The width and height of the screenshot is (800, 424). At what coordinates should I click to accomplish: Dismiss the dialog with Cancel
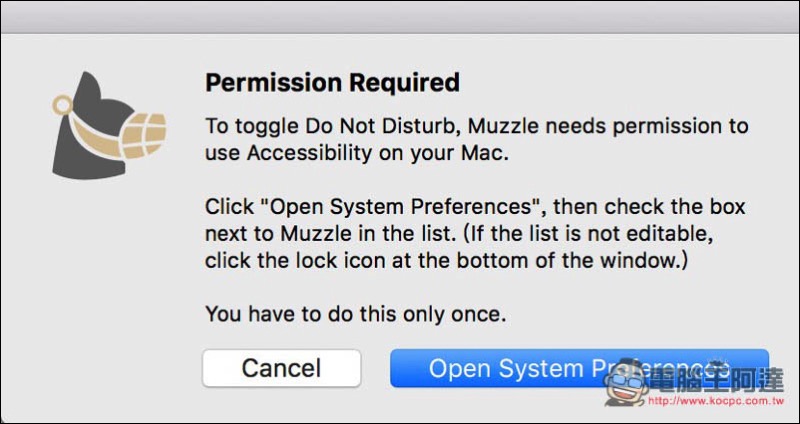[x=282, y=368]
